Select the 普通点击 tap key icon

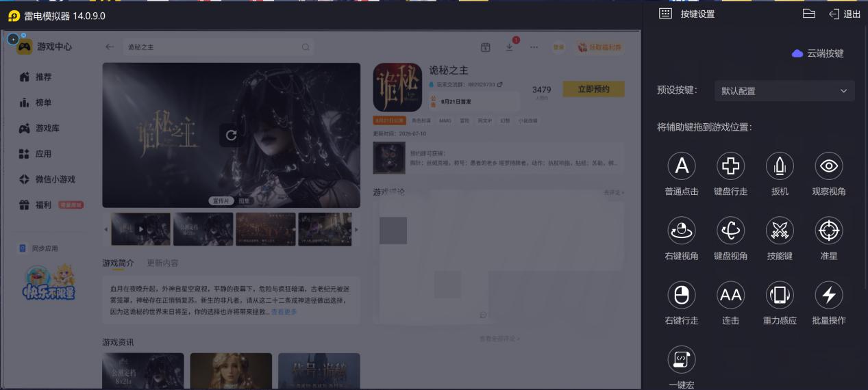click(x=682, y=166)
